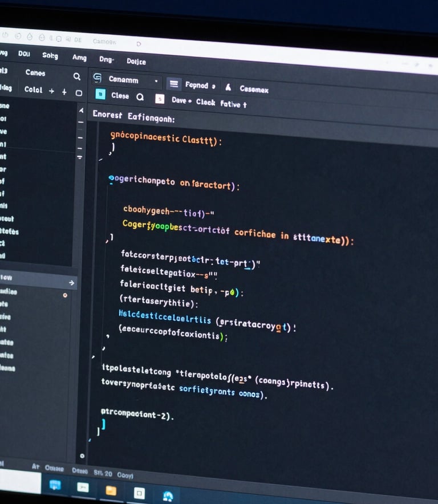Click status bar entry Stl 20

pyautogui.click(x=103, y=473)
